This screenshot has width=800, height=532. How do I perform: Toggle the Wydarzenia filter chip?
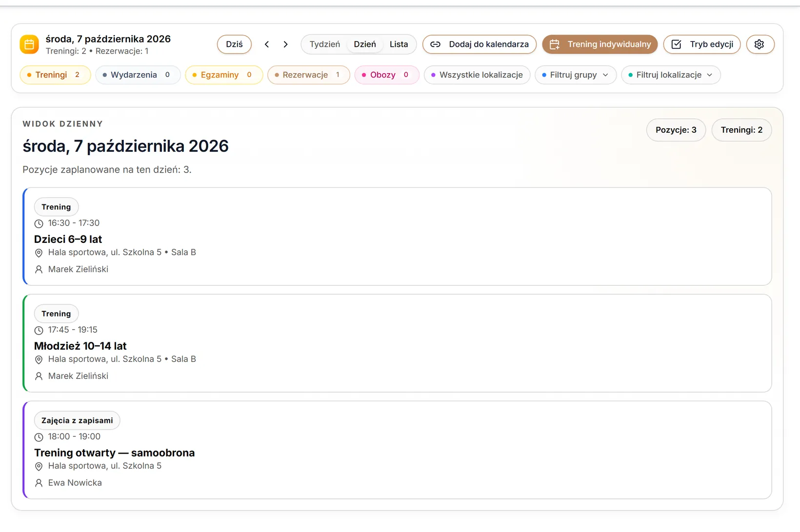pos(138,75)
